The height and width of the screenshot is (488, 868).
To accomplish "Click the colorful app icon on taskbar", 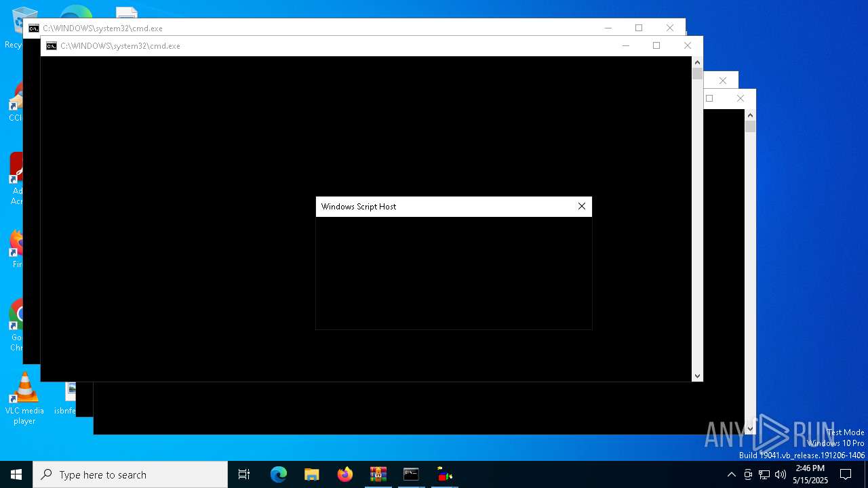I will [445, 474].
